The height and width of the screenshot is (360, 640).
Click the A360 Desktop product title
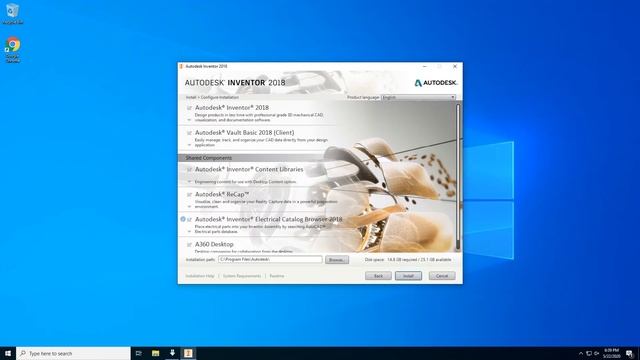[x=214, y=244]
